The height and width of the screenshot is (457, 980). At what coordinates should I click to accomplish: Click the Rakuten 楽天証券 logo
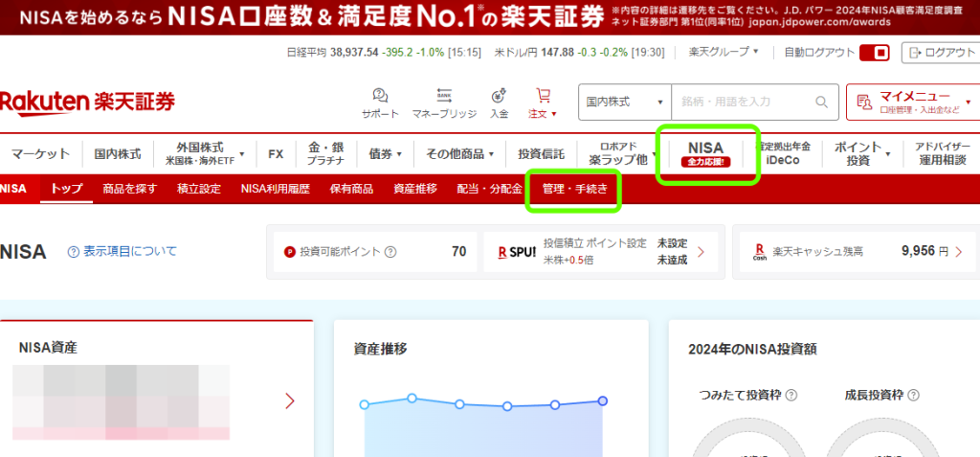pos(88,102)
